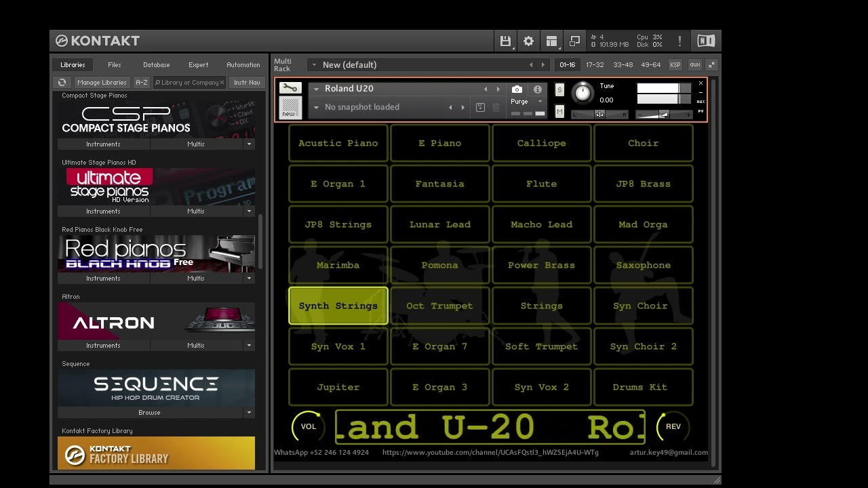The width and height of the screenshot is (868, 488).
Task: Toggle the PV button on instrument
Action: (x=701, y=111)
